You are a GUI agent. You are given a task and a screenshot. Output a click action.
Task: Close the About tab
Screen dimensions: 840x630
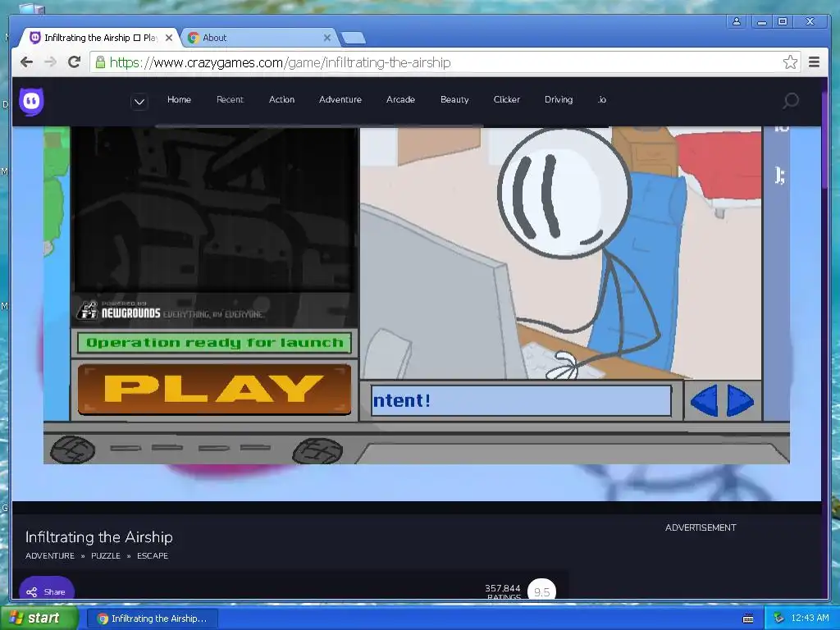(x=326, y=38)
